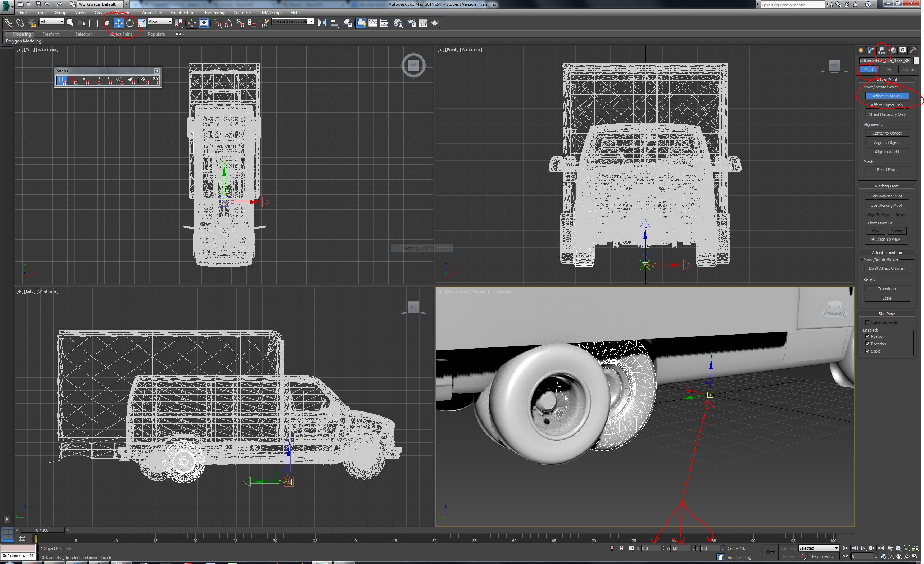The image size is (924, 564).
Task: Toggle Affect Object Only button
Action: (x=887, y=105)
